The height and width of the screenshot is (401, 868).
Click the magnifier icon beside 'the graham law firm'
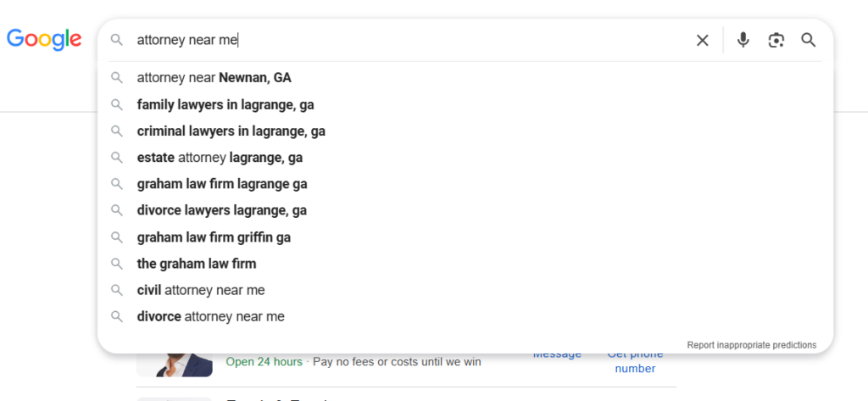click(x=116, y=264)
